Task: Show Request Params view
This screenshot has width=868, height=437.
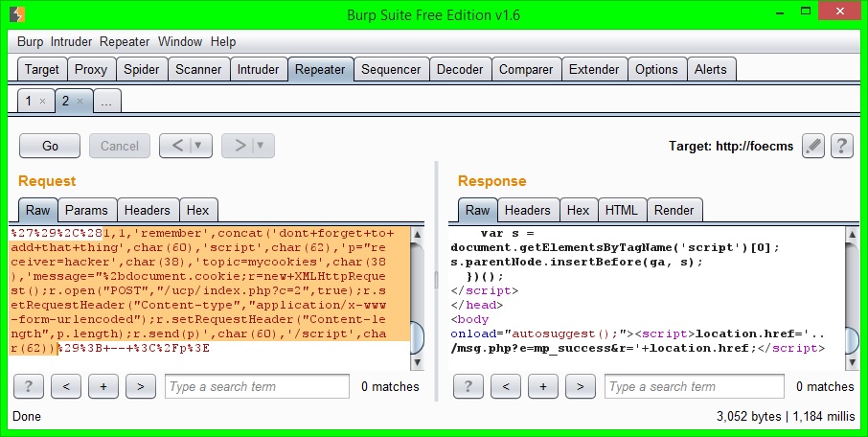Action: (87, 211)
